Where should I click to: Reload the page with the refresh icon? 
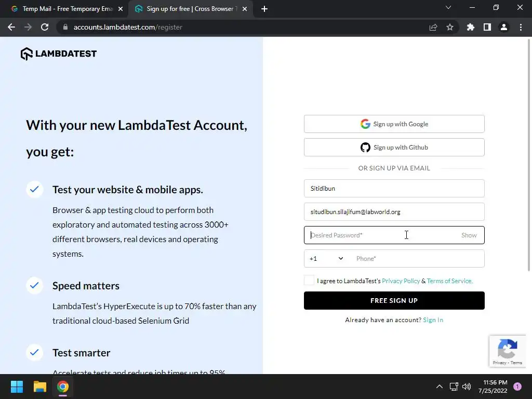[x=45, y=27]
